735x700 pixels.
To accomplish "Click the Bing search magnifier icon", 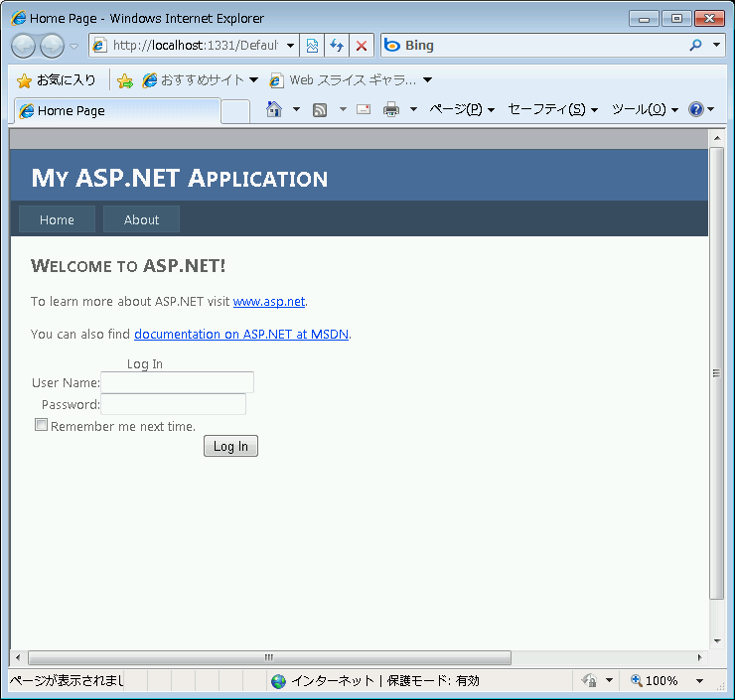I will tap(695, 46).
